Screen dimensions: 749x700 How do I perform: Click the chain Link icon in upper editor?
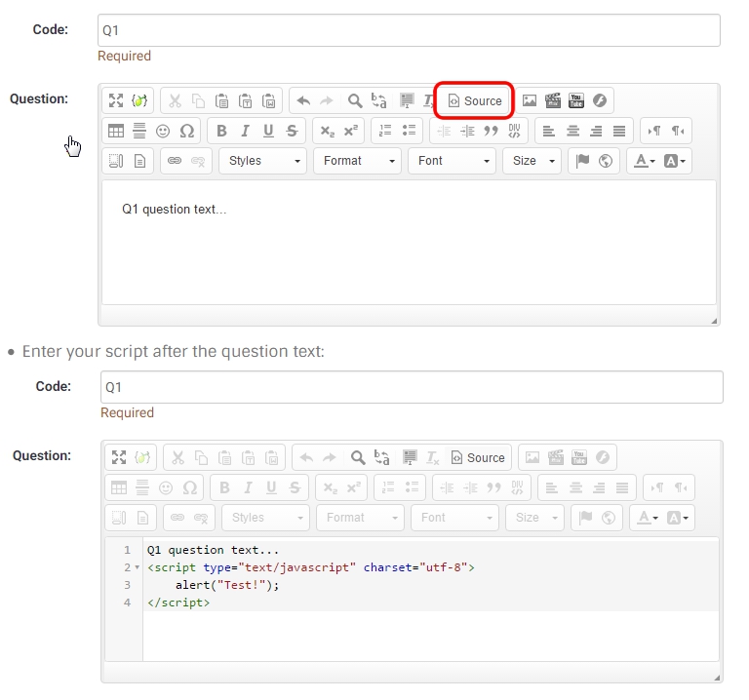point(175,161)
